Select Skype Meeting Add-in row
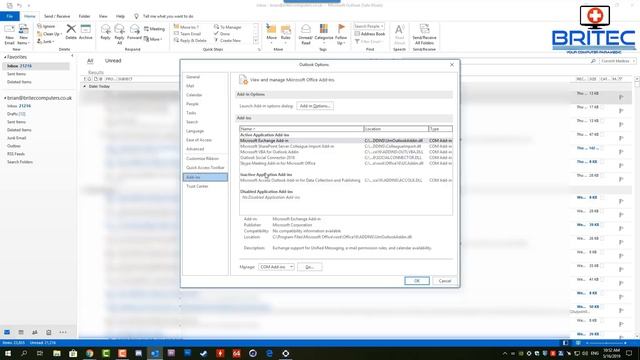Image resolution: width=640 pixels, height=360 pixels. tap(346, 163)
